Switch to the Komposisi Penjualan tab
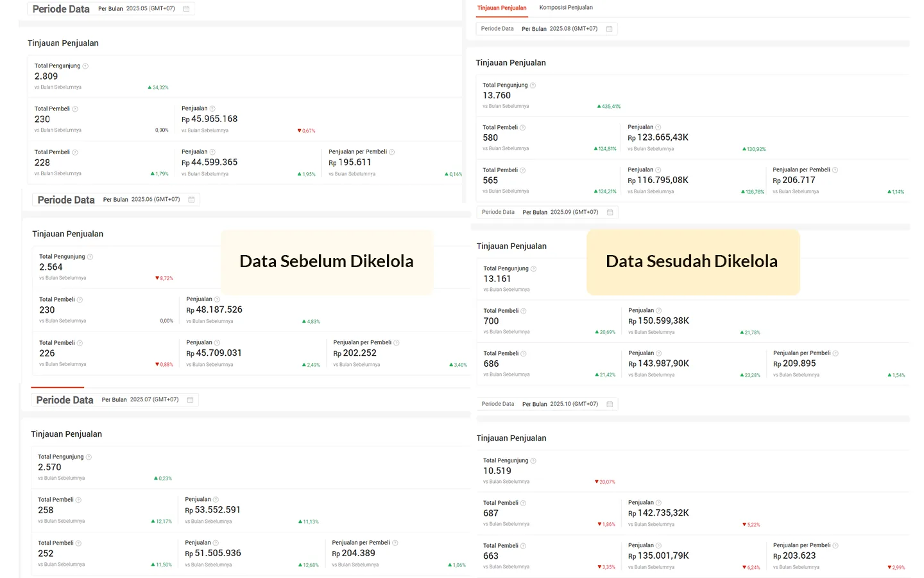The height and width of the screenshot is (578, 924). click(x=565, y=8)
